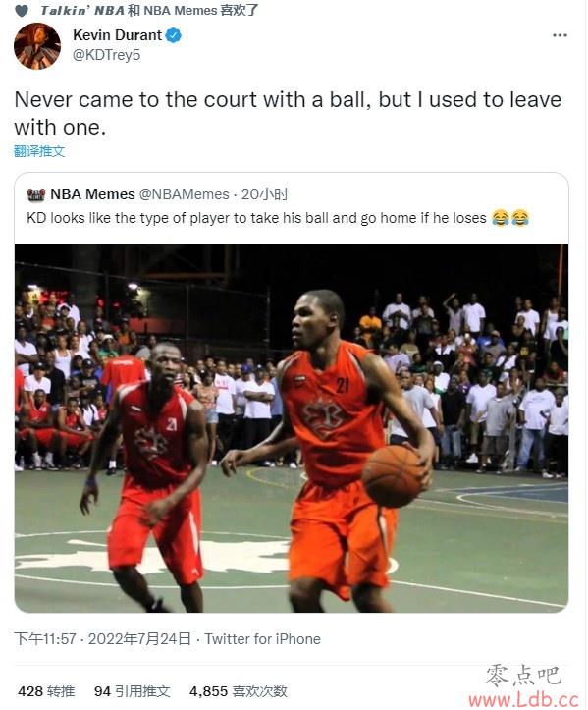Click Kevin Durant's profile avatar
This screenshot has width=588, height=710.
[37, 46]
